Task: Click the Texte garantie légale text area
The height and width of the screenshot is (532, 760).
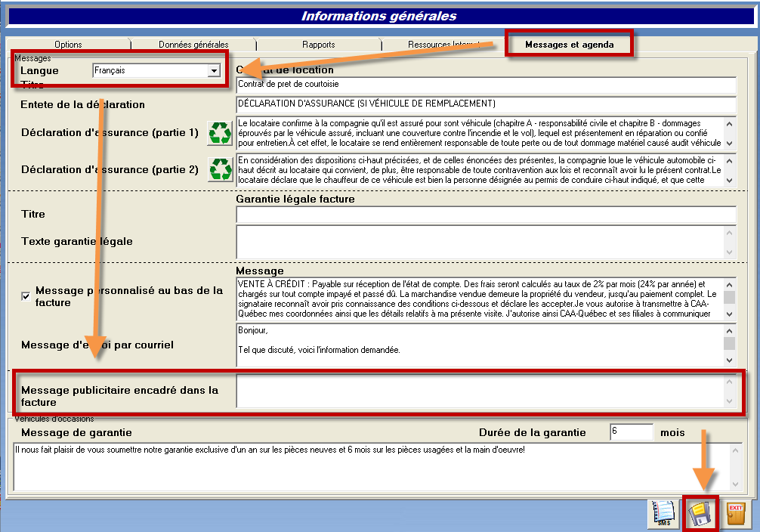Action: pyautogui.click(x=480, y=242)
